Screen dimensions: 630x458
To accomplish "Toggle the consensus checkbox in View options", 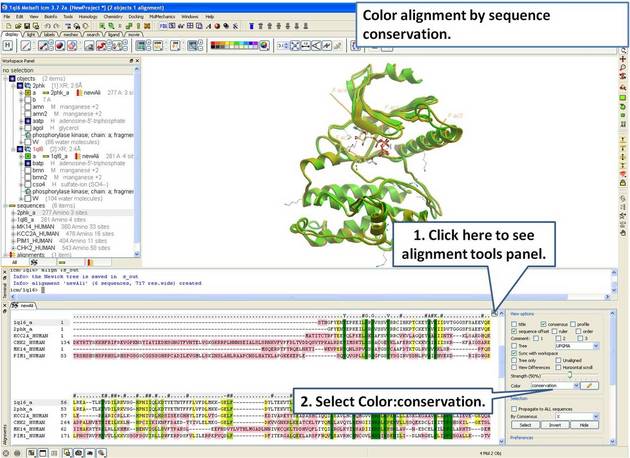I will tap(541, 324).
